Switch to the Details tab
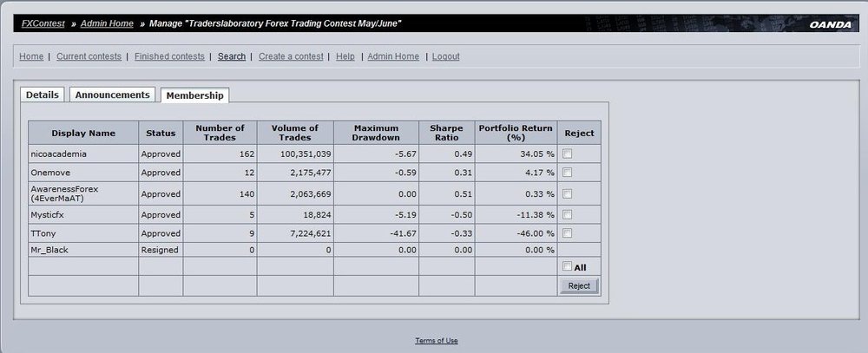Screen dimensions: 868x353 [42, 95]
